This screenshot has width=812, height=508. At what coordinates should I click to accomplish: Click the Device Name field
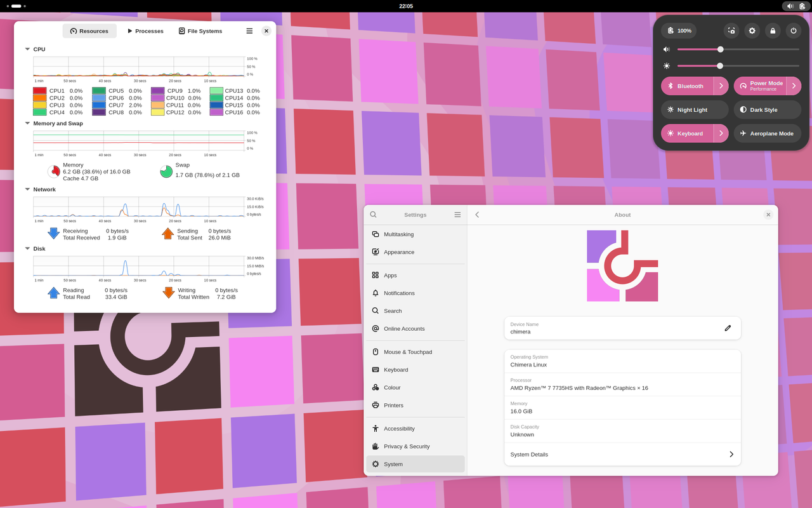click(622, 328)
